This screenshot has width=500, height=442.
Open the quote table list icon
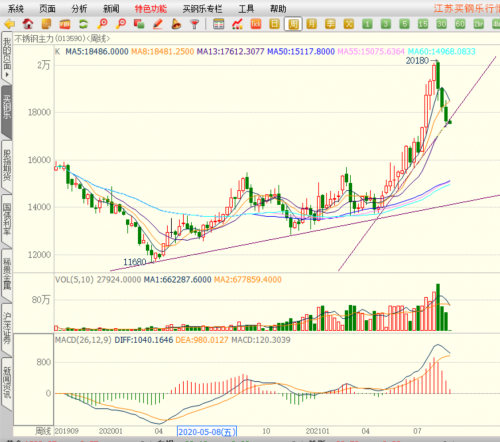[x=219, y=24]
